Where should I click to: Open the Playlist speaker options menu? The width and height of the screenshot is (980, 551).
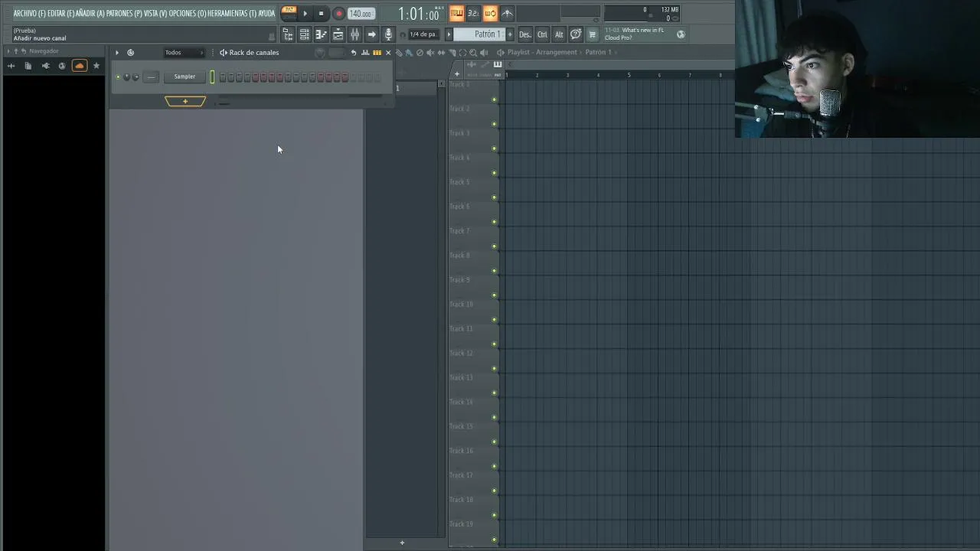click(x=501, y=53)
